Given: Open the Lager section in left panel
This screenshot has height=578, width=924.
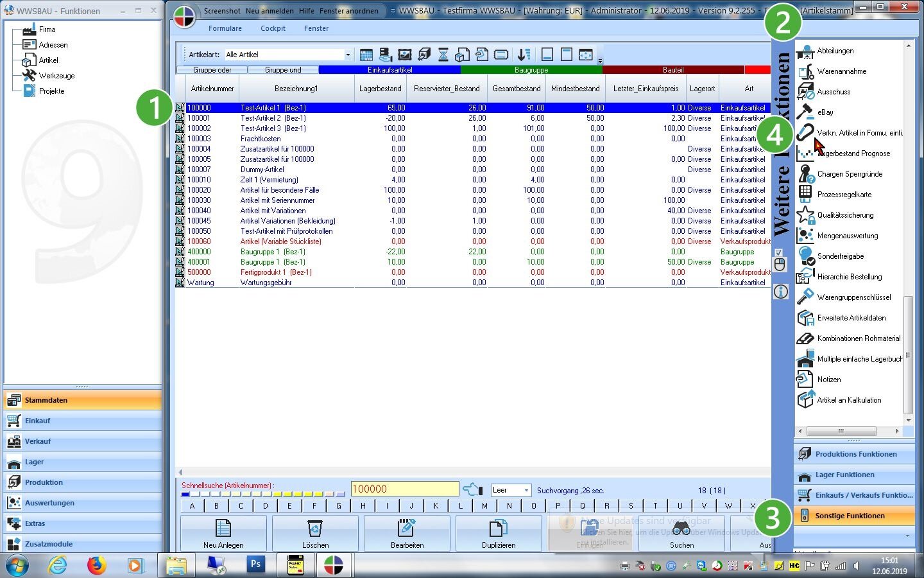Looking at the screenshot, I should click(x=83, y=462).
